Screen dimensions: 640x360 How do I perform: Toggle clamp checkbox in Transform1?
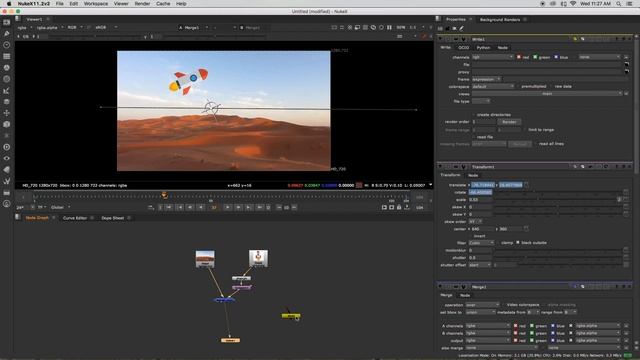[x=498, y=242]
